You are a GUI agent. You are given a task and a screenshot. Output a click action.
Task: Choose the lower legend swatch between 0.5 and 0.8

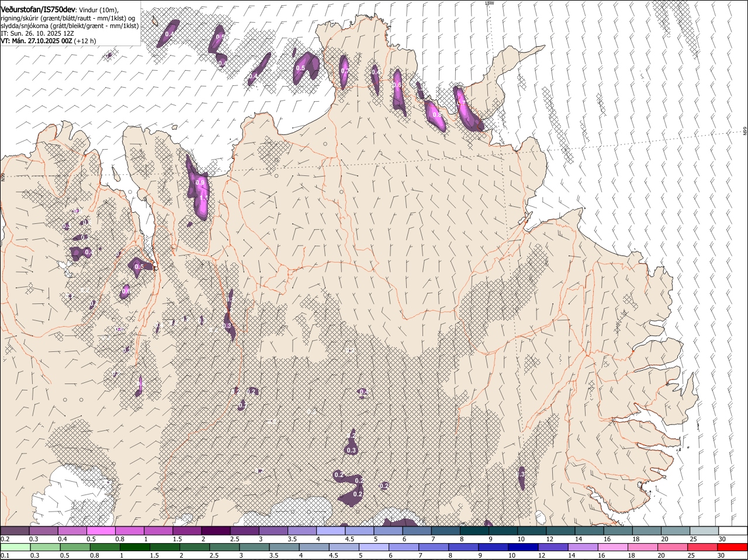pyautogui.click(x=77, y=547)
